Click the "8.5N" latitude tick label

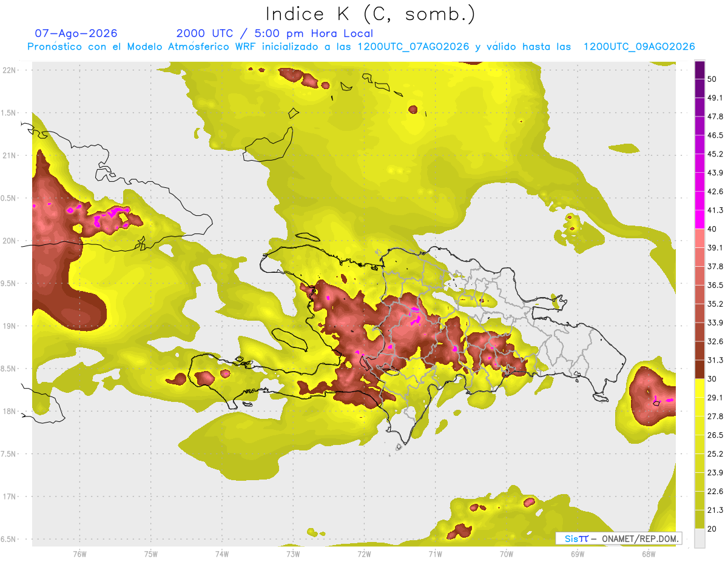pyautogui.click(x=8, y=369)
